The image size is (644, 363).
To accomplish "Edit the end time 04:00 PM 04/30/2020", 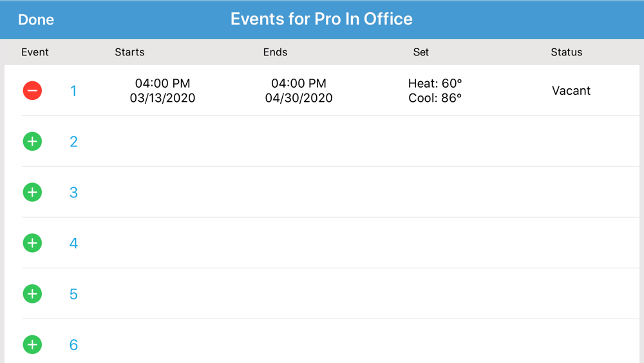I will tap(299, 90).
